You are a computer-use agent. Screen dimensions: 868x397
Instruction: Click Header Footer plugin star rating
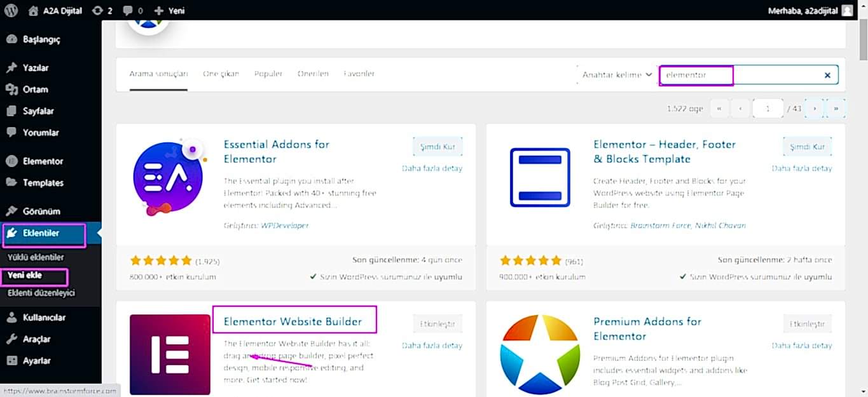pos(531,260)
